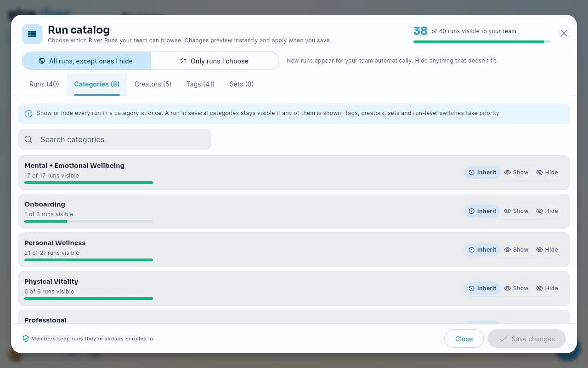The width and height of the screenshot is (588, 368).
Task: Switch to the Runs (40) tab
Action: click(x=44, y=84)
